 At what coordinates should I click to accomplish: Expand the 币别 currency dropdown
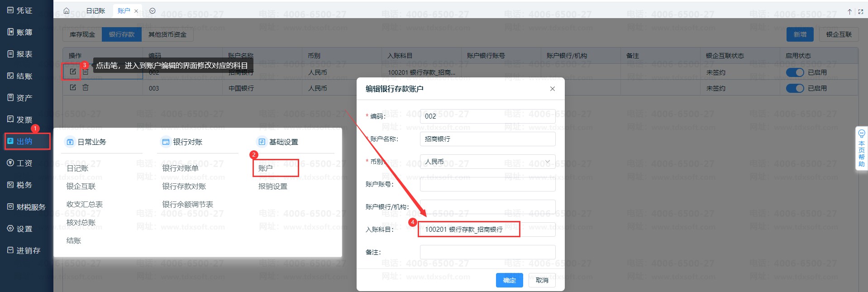(487, 162)
